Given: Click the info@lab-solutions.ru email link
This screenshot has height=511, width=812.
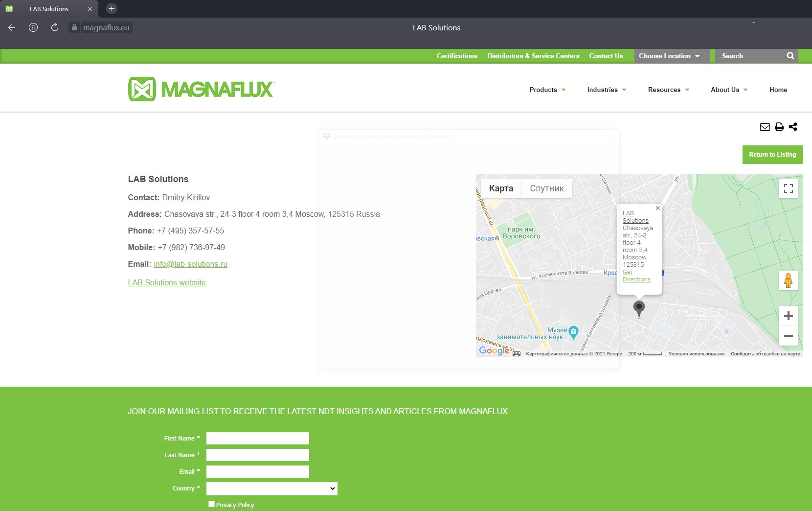Looking at the screenshot, I should point(190,264).
